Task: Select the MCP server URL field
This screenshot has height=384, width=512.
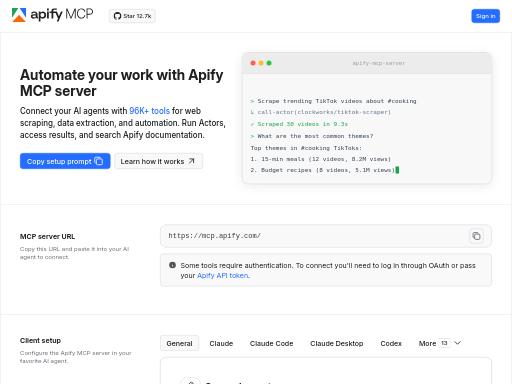Action: (326, 236)
